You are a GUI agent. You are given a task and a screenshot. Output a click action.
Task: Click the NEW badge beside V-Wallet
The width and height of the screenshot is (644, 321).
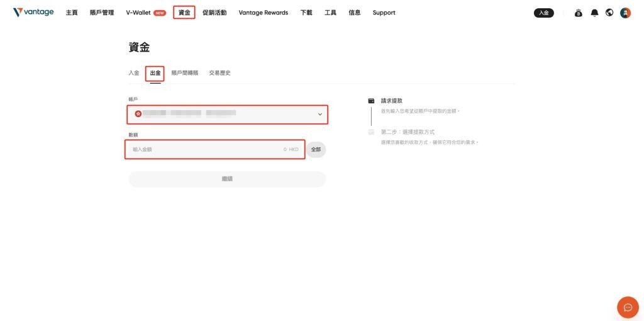click(x=160, y=13)
